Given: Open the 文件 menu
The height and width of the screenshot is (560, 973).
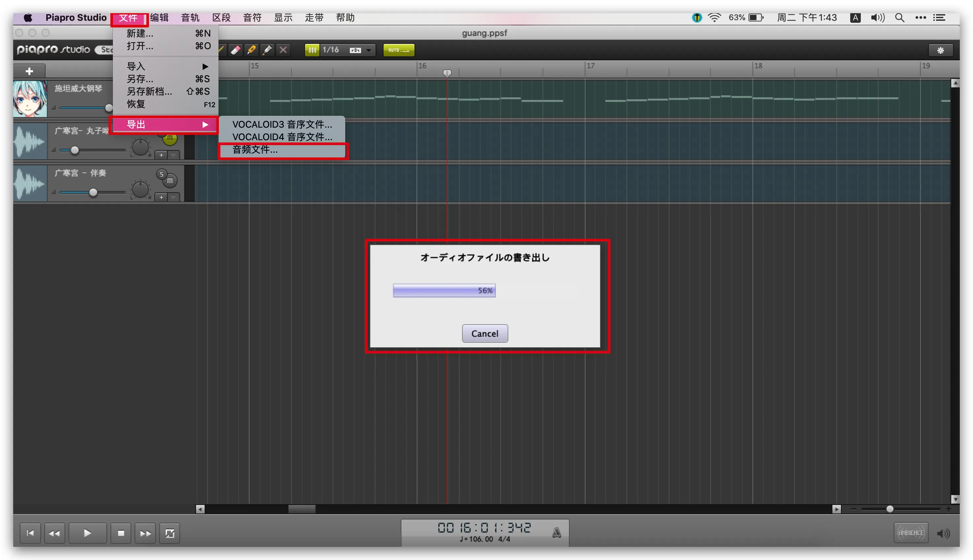Looking at the screenshot, I should pyautogui.click(x=128, y=18).
